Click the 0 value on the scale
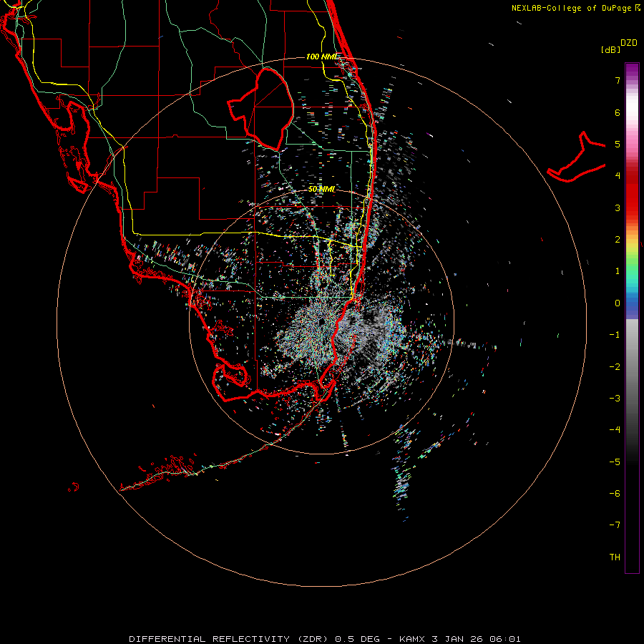 pos(618,303)
